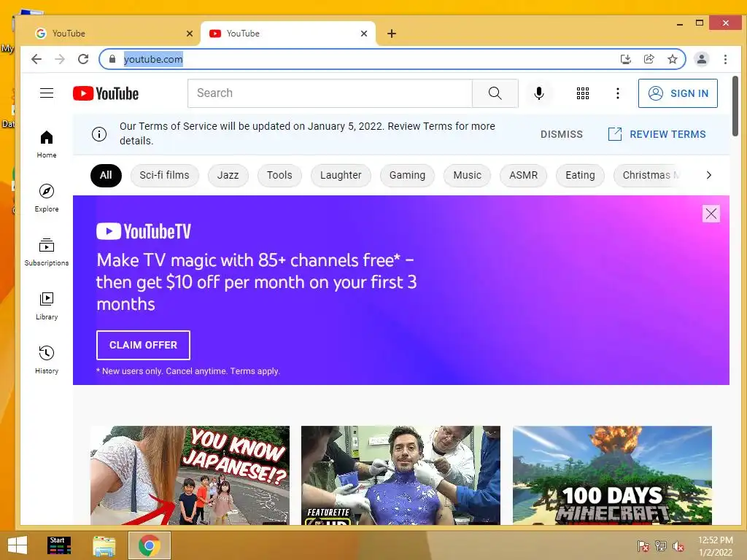Open Explore in the sidebar
This screenshot has width=747, height=560.
coord(47,198)
